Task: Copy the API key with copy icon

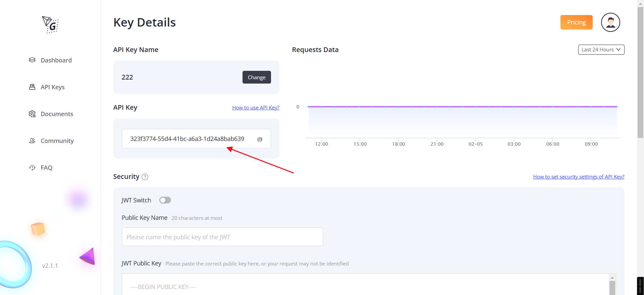Action: 260,139
